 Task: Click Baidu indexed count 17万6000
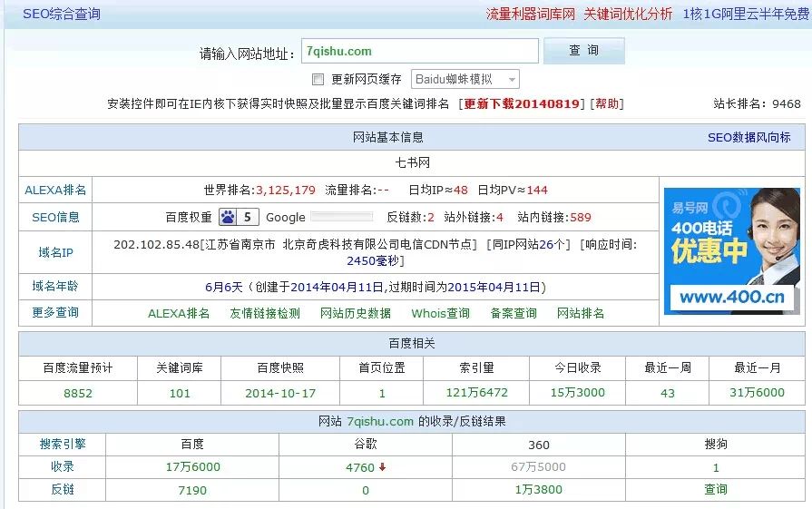click(192, 467)
